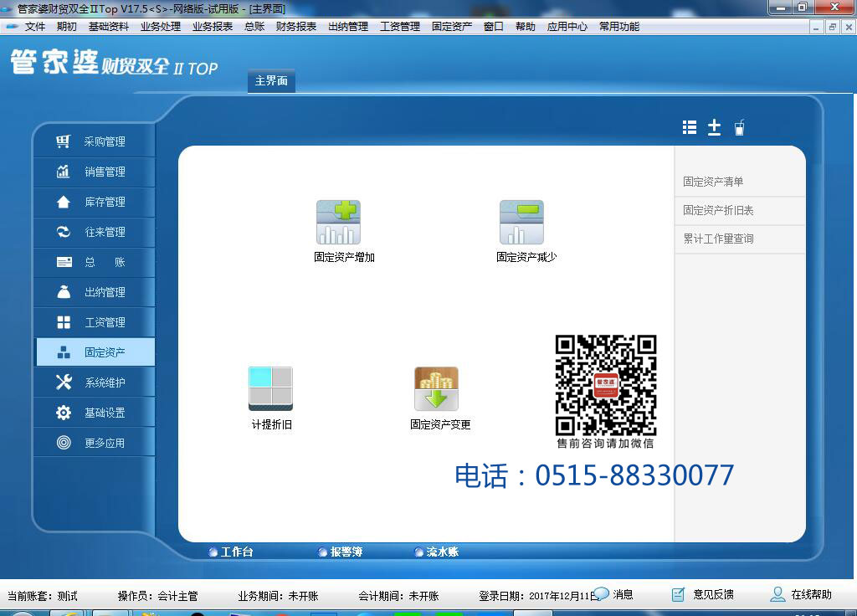This screenshot has height=616, width=857.
Task: Launch the 计提折旧 icon
Action: pyautogui.click(x=270, y=388)
